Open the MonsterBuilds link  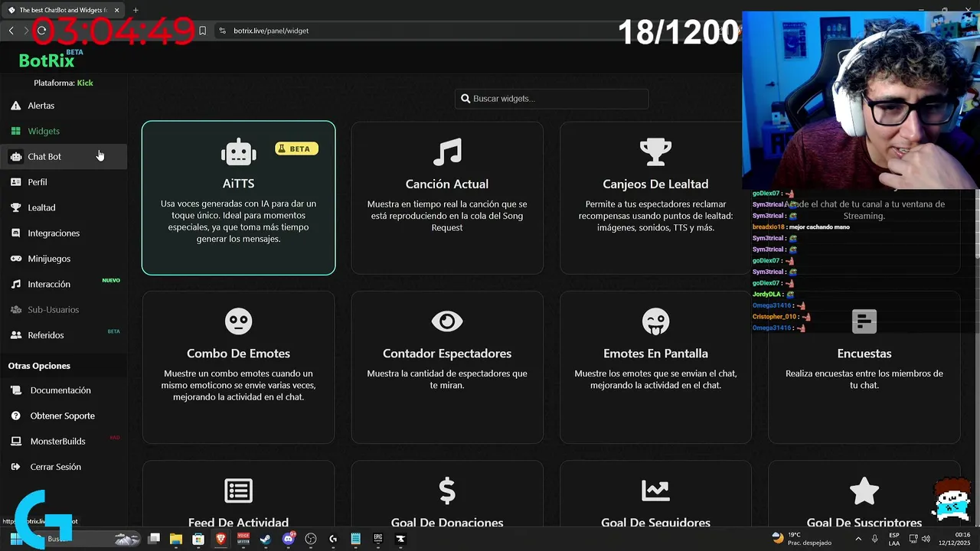tap(57, 441)
